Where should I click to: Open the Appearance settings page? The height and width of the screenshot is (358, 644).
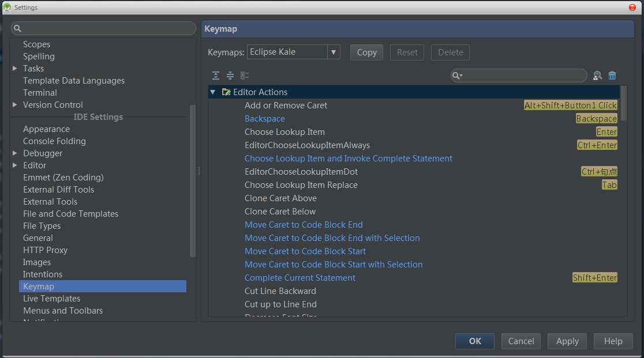click(46, 129)
